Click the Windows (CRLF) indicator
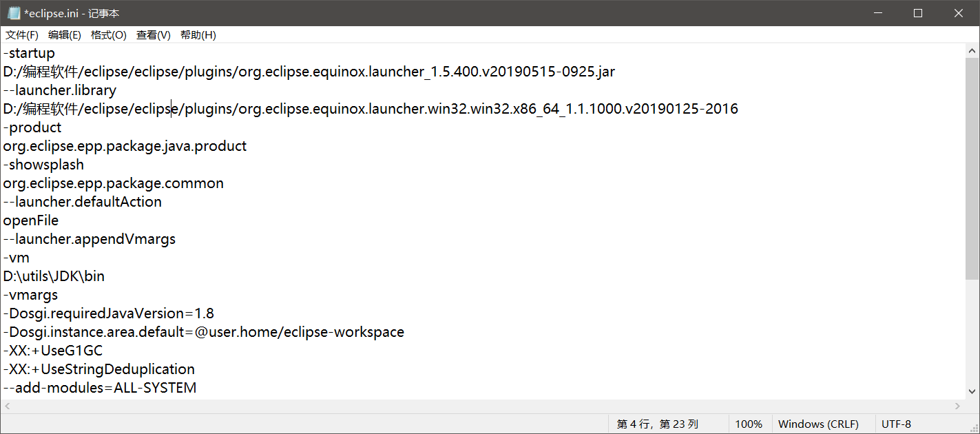This screenshot has height=434, width=980. point(818,424)
